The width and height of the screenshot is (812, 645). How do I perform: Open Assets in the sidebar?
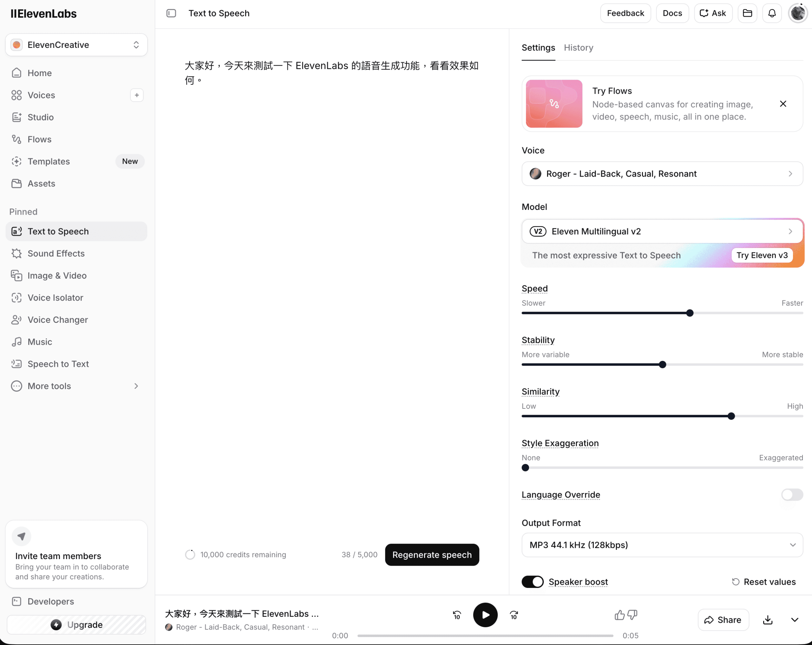click(x=76, y=184)
